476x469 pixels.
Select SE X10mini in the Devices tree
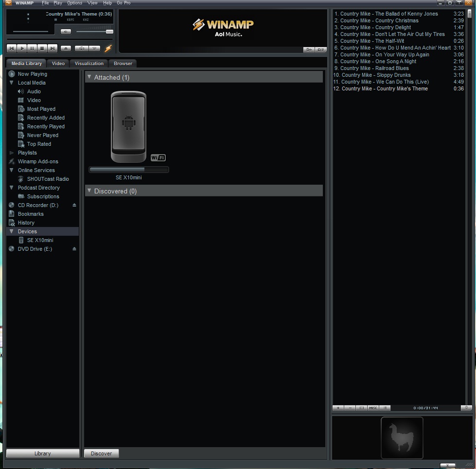pyautogui.click(x=40, y=240)
